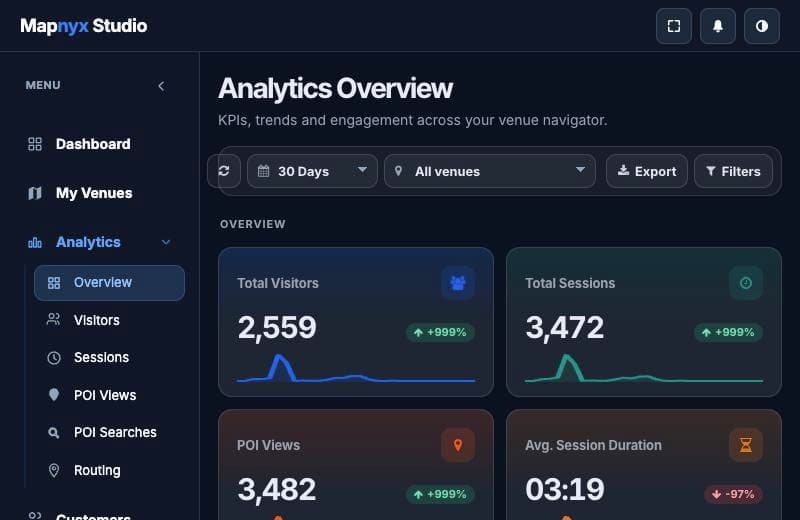Open Visitors analytics page

point(109,320)
